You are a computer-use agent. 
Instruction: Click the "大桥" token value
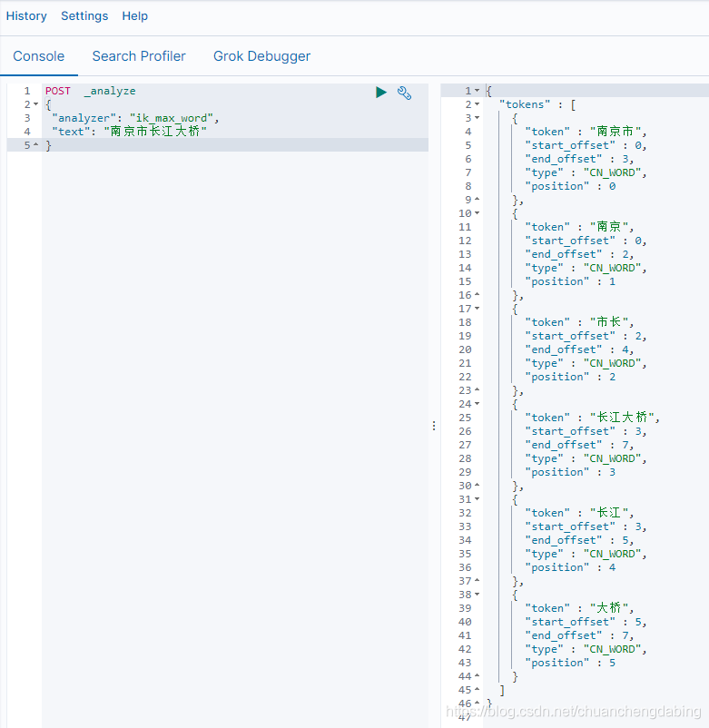pyautogui.click(x=609, y=608)
